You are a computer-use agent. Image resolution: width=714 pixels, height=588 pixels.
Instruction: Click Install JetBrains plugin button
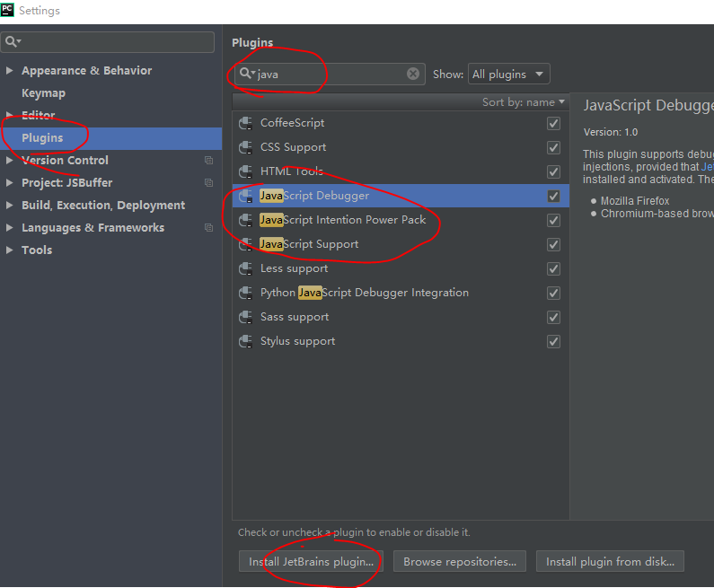311,562
